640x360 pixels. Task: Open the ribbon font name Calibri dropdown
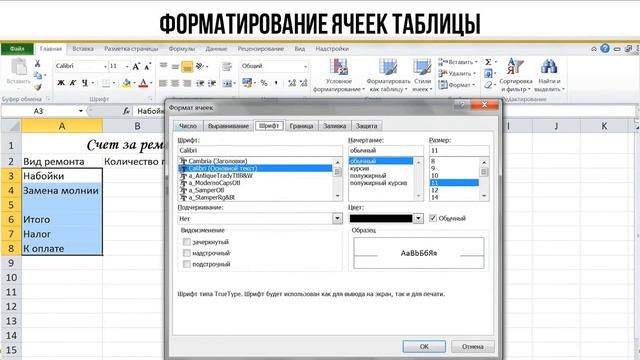(x=105, y=66)
